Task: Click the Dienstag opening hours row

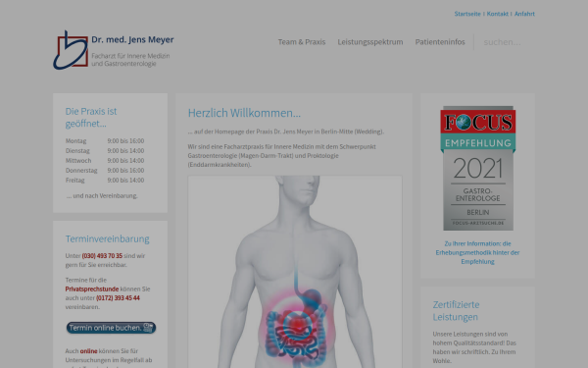Action: pos(105,150)
